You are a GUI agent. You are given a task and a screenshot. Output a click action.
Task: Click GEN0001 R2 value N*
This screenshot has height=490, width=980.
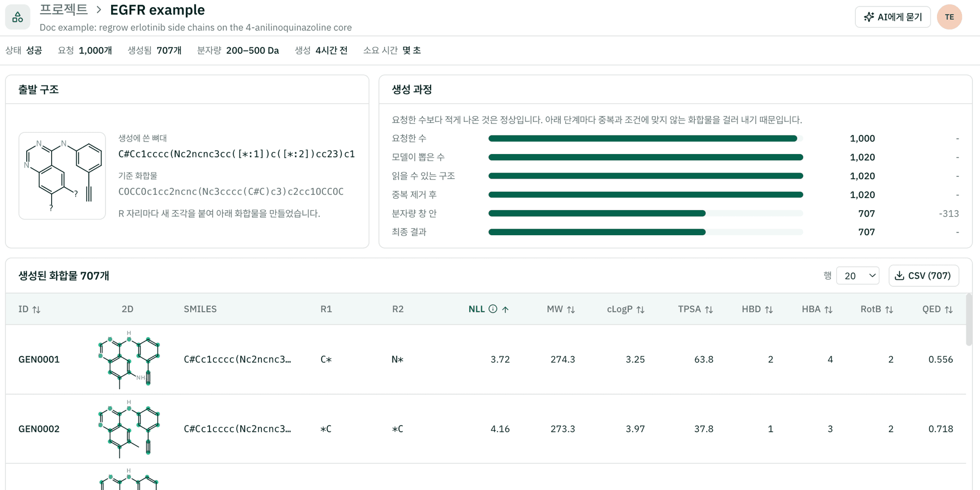pos(397,359)
